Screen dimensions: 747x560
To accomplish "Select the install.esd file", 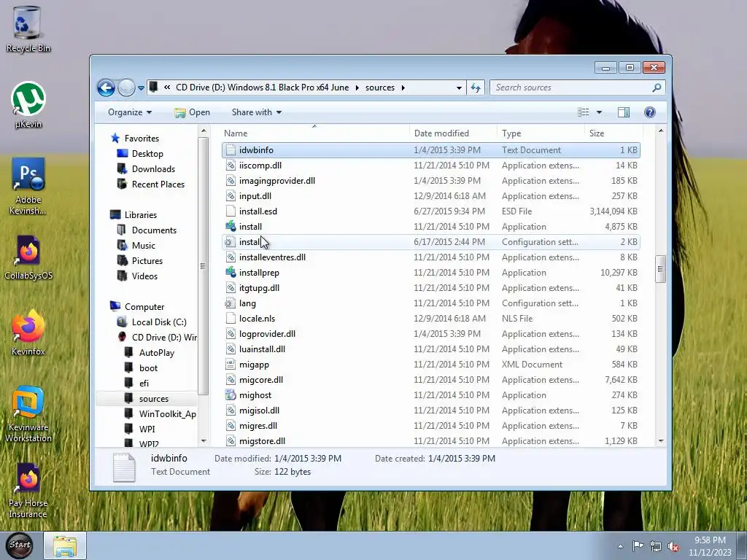I will pos(430,211).
